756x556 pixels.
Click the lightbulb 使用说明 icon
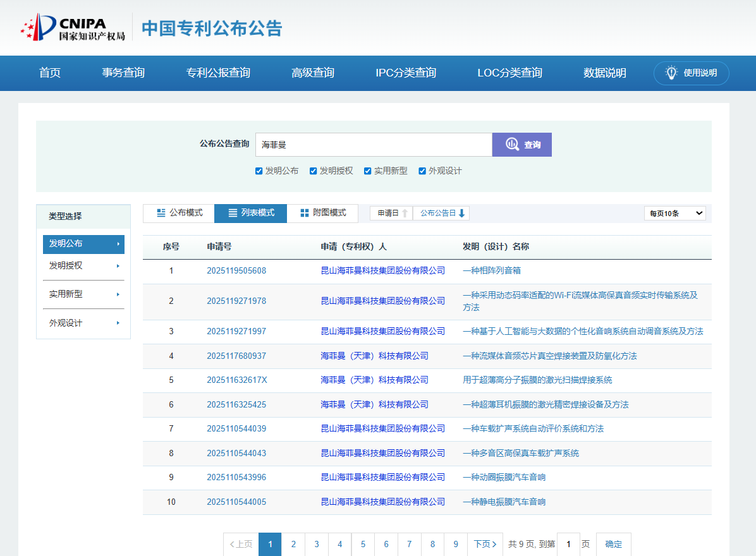click(x=671, y=73)
